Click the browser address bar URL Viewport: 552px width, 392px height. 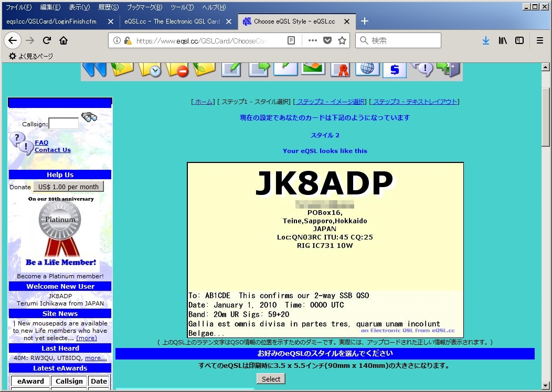click(x=202, y=41)
